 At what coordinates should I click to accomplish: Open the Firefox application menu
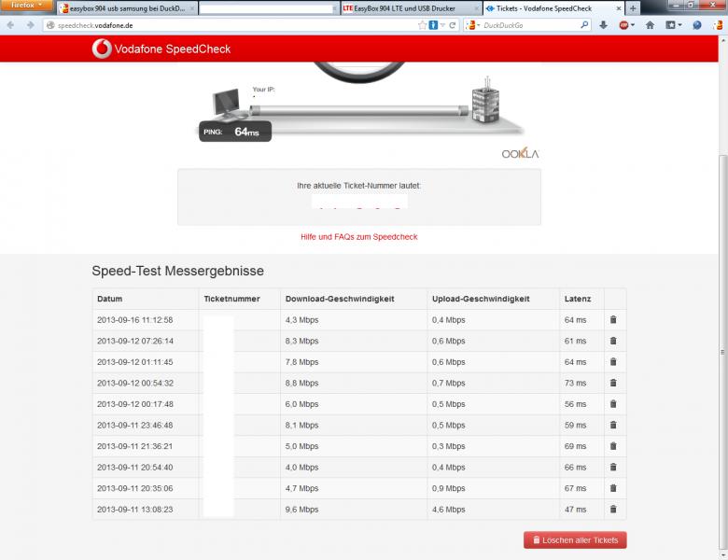tap(26, 5)
